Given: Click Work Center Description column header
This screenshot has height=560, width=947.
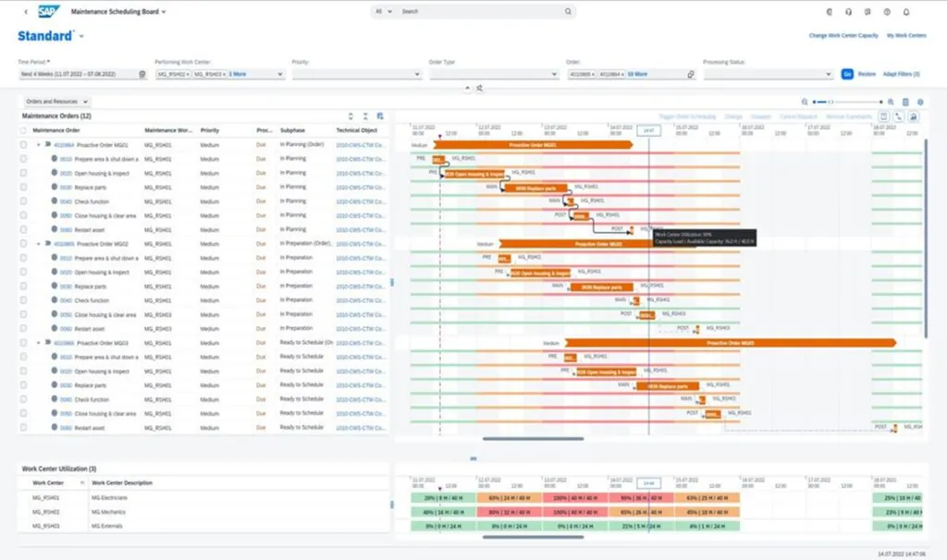Looking at the screenshot, I should coord(122,482).
